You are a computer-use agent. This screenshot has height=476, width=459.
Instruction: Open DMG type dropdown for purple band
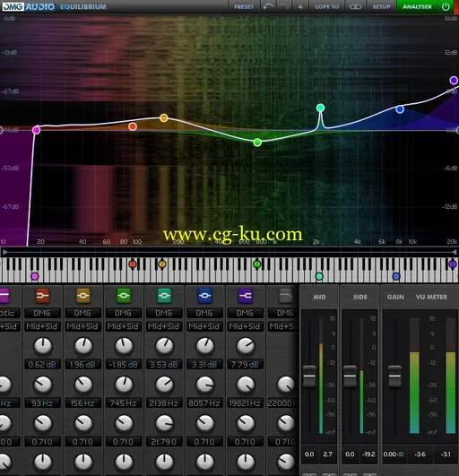(x=245, y=313)
